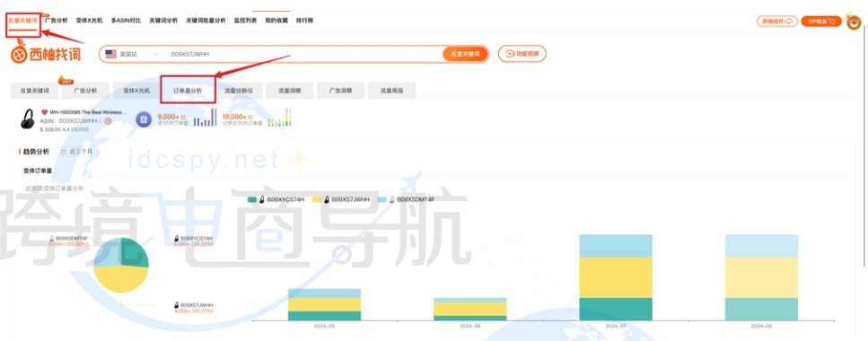Click the yellow segment of the 2024-08 bar
868x341 pixels.
761,277
